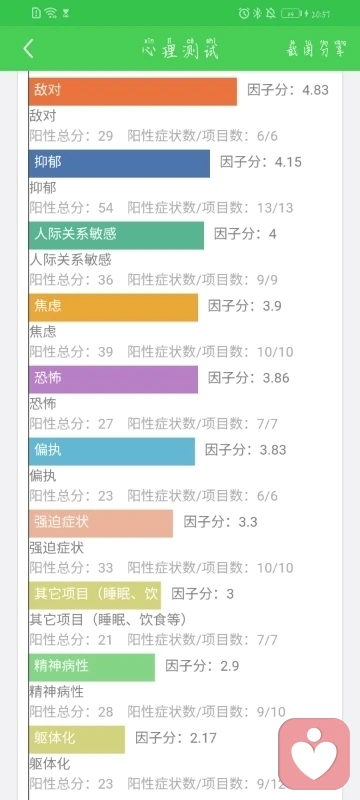Select the teal 人际关系敏感 bar
The width and height of the screenshot is (360, 800).
coord(116,235)
